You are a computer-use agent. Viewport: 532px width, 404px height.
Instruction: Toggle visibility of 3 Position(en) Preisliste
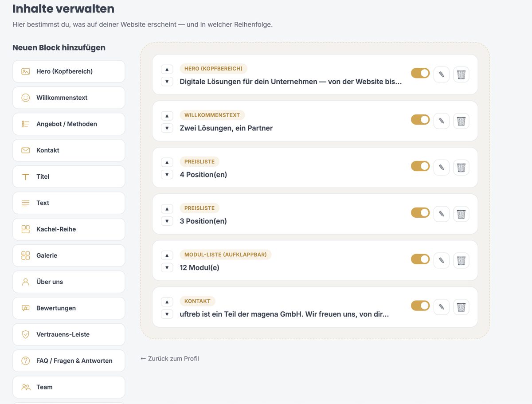(420, 213)
